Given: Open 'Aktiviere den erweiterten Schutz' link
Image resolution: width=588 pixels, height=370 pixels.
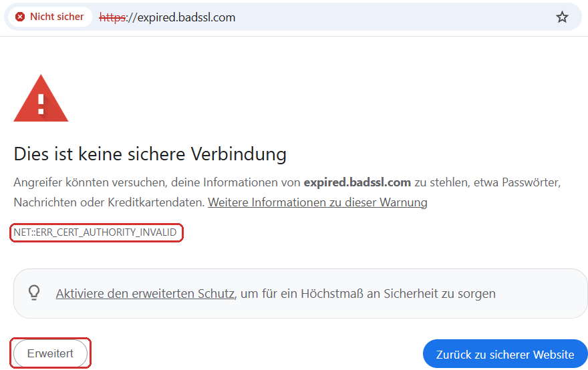Looking at the screenshot, I should click(x=145, y=293).
